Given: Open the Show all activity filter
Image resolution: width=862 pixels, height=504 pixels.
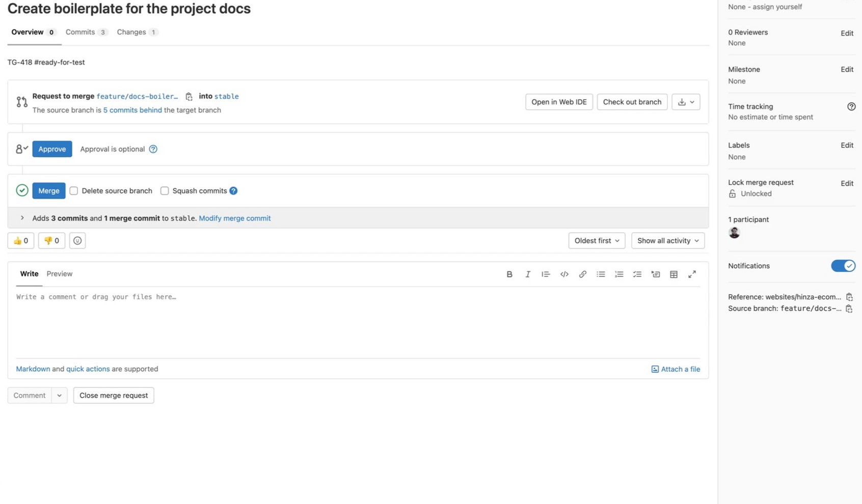Looking at the screenshot, I should pos(667,241).
